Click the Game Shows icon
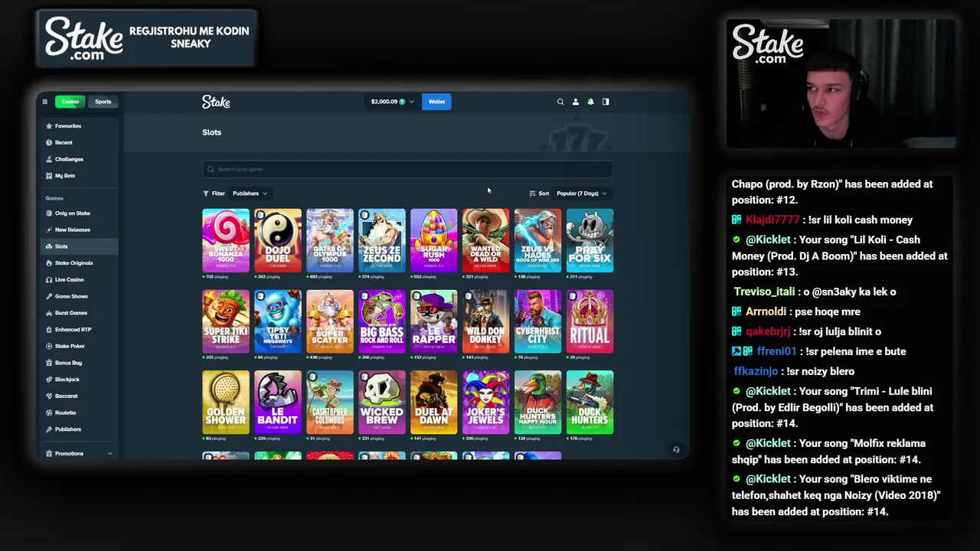This screenshot has width=980, height=551. [49, 296]
